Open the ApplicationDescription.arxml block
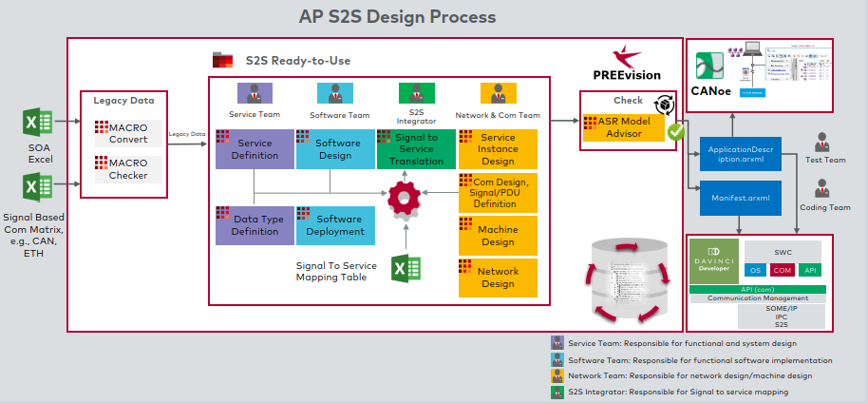Image resolution: width=868 pixels, height=403 pixels. click(x=741, y=154)
